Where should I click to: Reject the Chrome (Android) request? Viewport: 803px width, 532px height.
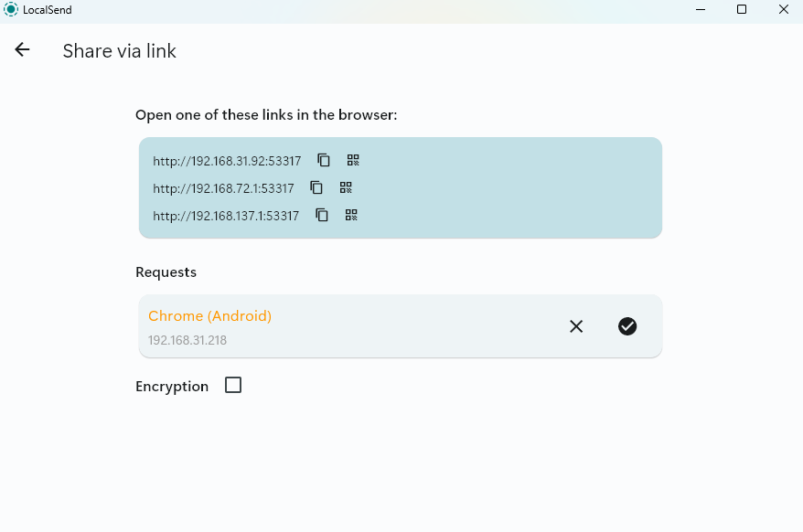576,326
